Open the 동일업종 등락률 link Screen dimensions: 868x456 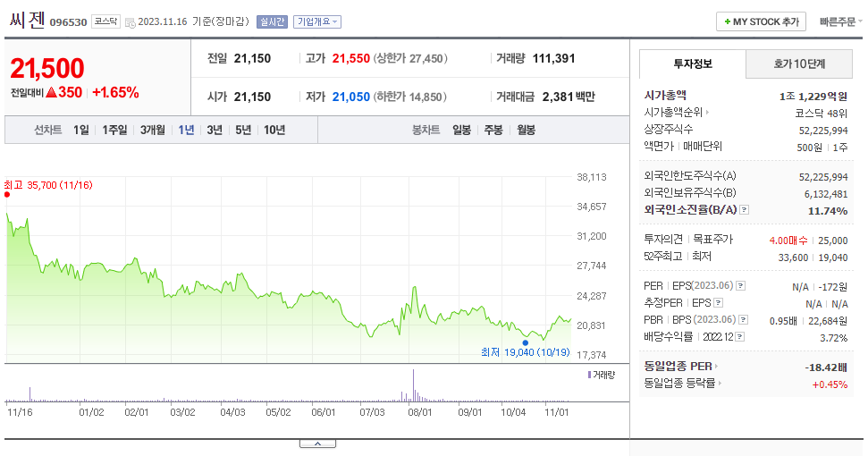679,383
